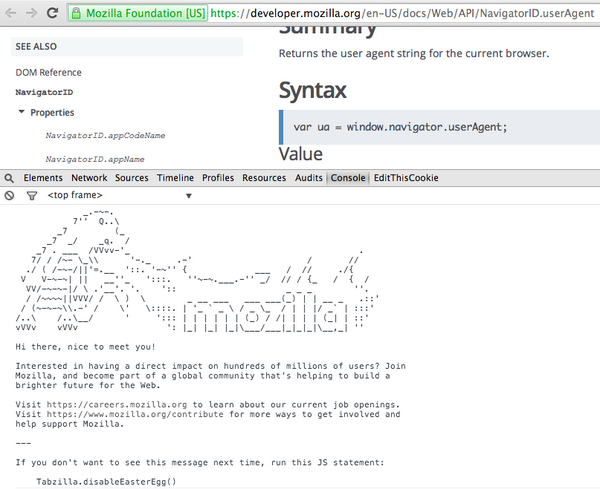Click the address bar URL field

404,13
